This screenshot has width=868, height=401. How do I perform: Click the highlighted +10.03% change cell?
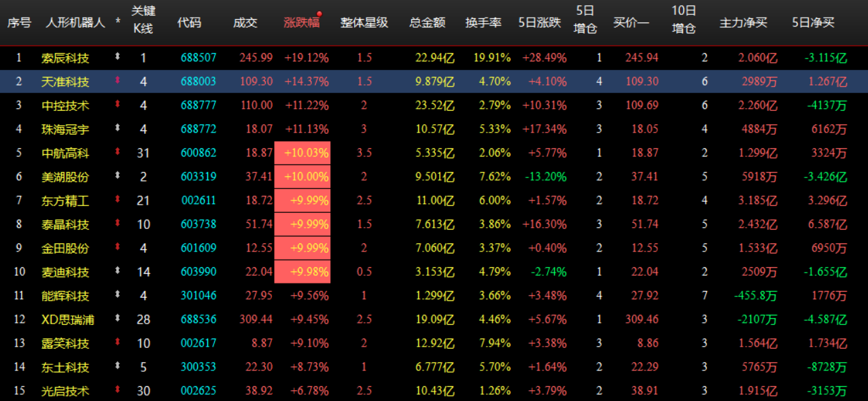click(302, 153)
